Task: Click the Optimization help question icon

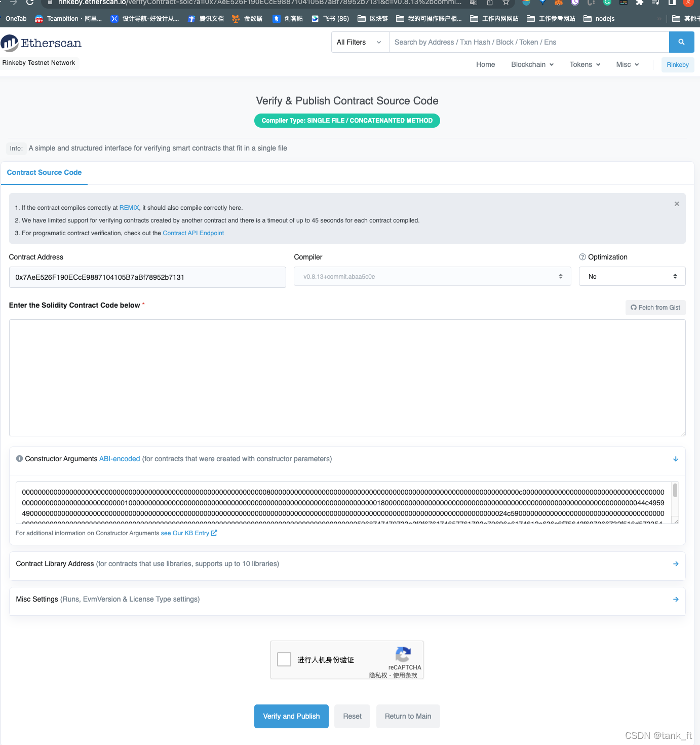Action: click(582, 257)
